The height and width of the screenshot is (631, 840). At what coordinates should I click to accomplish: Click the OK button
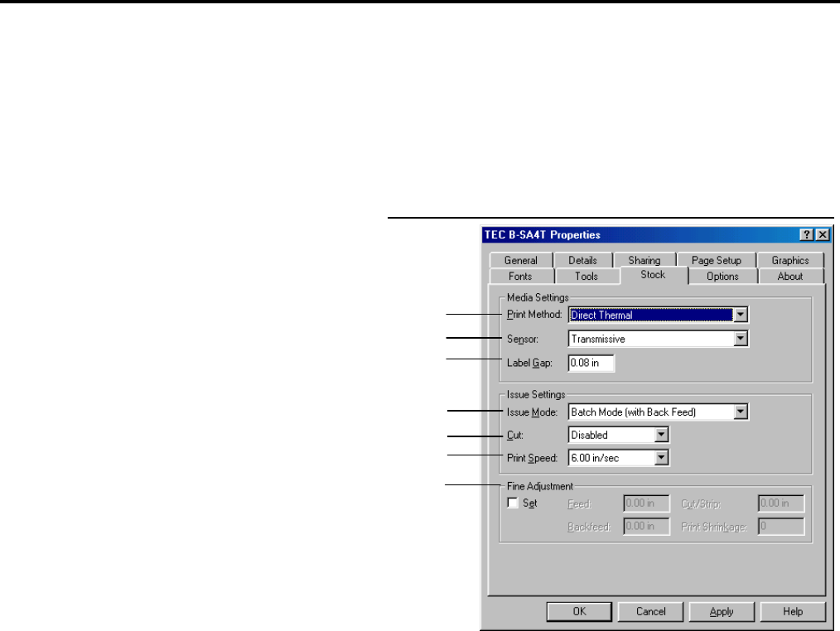(x=579, y=612)
